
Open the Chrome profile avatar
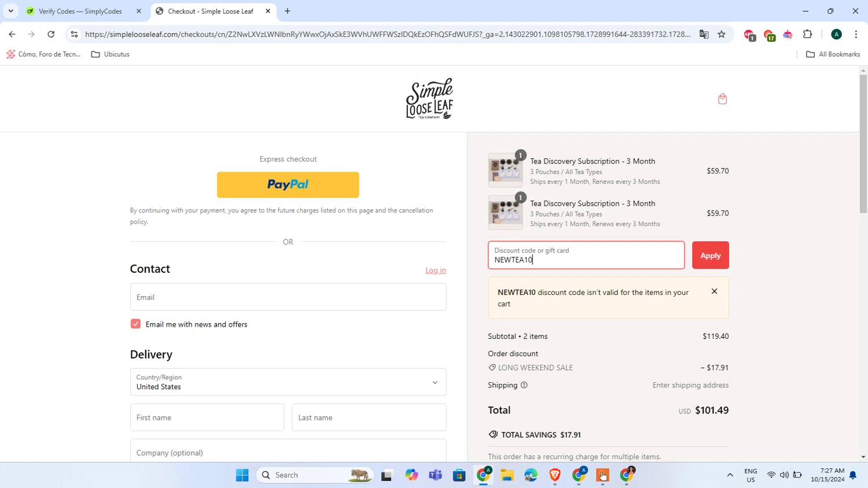click(x=836, y=34)
